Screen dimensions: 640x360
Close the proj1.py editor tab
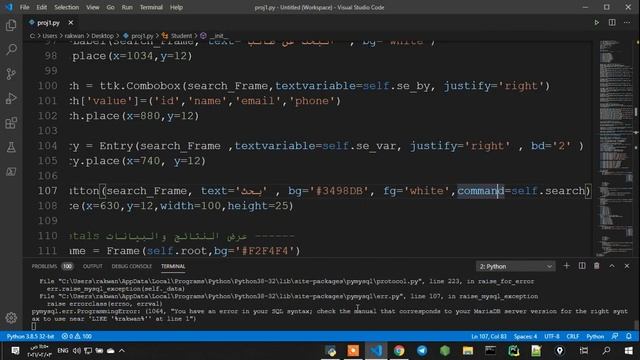[71, 22]
